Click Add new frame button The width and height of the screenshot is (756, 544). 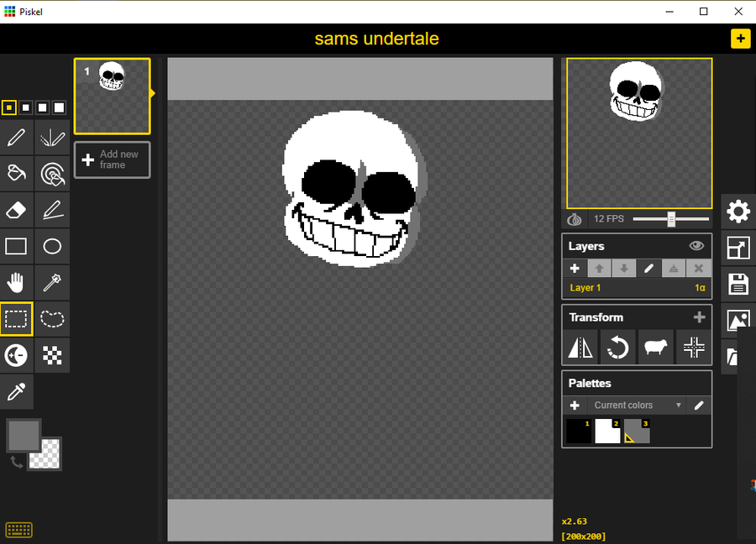click(x=113, y=160)
